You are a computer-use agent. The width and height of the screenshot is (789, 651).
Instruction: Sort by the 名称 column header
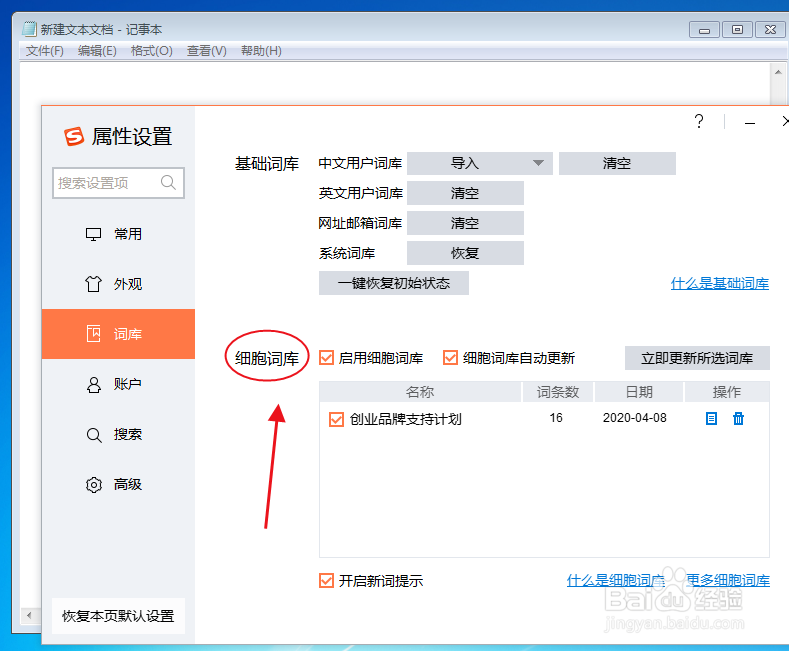point(420,391)
